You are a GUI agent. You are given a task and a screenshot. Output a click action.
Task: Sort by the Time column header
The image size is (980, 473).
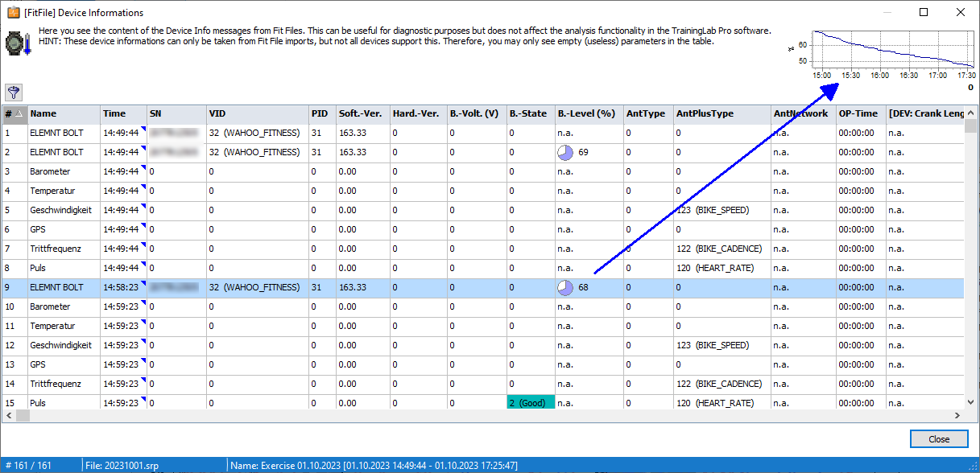tap(123, 113)
